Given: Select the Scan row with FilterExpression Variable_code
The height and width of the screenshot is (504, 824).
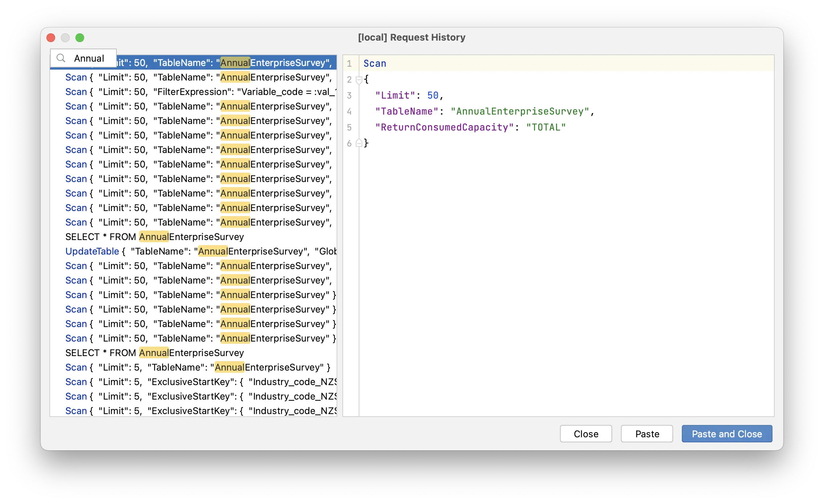Looking at the screenshot, I should point(193,92).
